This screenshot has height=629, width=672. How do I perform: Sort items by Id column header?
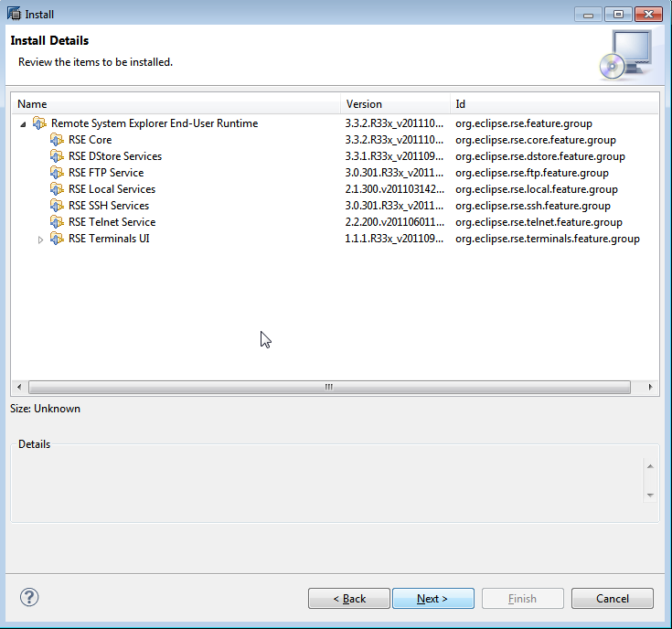(555, 104)
